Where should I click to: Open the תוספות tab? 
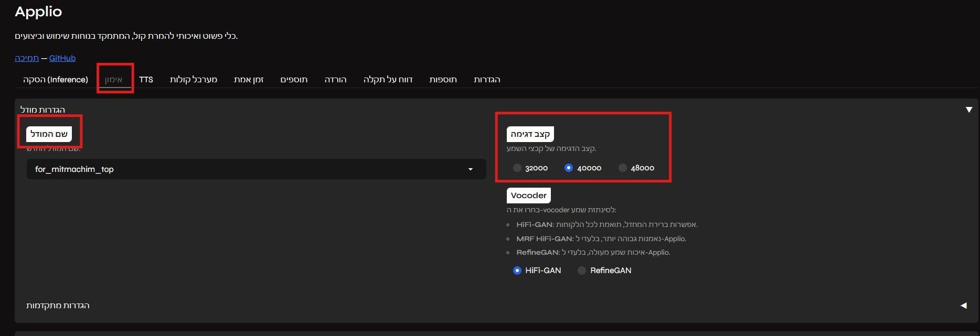coord(443,79)
